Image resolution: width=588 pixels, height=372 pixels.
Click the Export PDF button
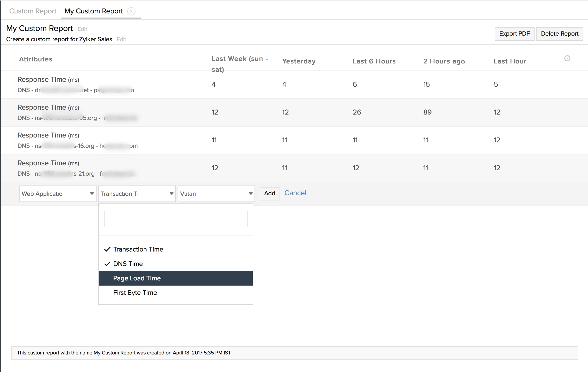pos(514,34)
